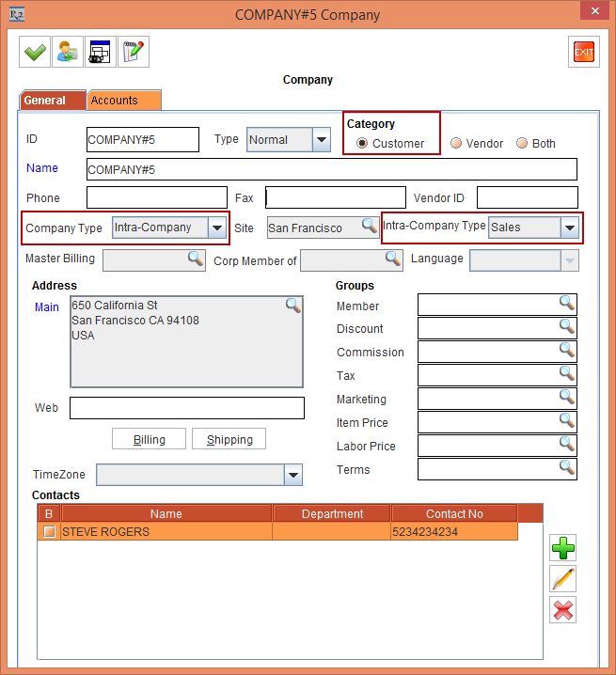
Task: Click the green checkmark save icon
Action: point(35,52)
